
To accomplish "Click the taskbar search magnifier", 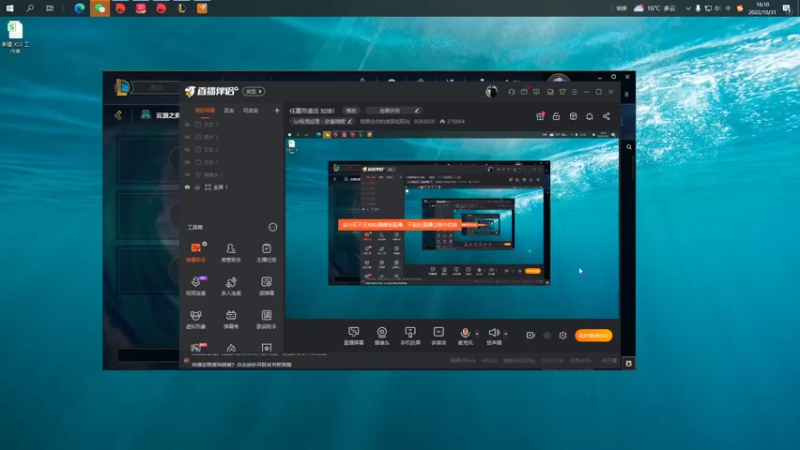I will 30,8.
